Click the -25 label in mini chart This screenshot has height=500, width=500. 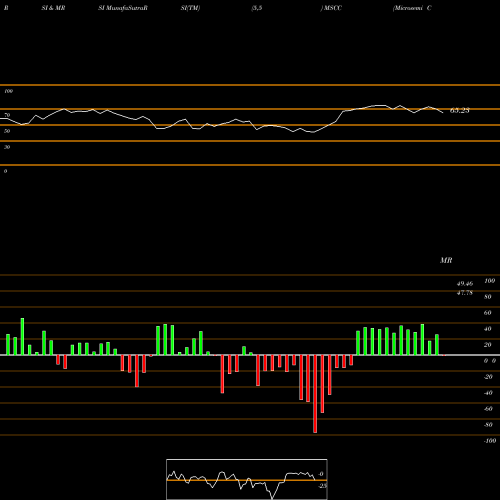pyautogui.click(x=323, y=486)
